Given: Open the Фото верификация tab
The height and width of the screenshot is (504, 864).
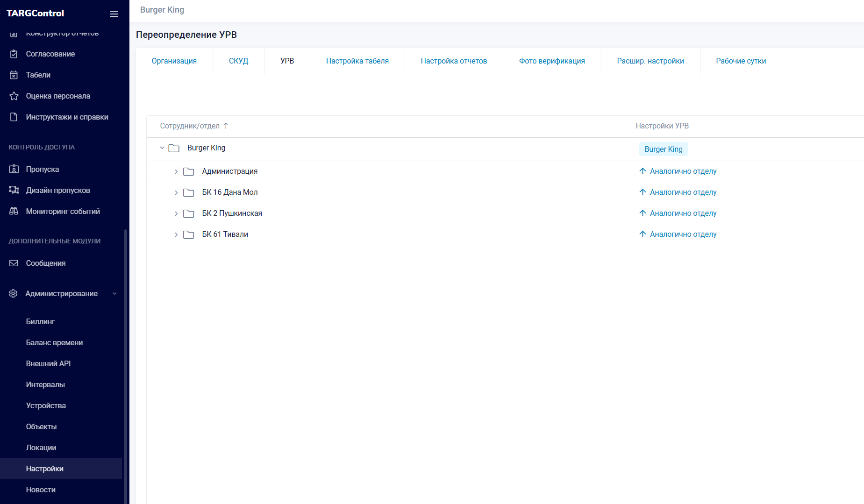Looking at the screenshot, I should pyautogui.click(x=551, y=61).
